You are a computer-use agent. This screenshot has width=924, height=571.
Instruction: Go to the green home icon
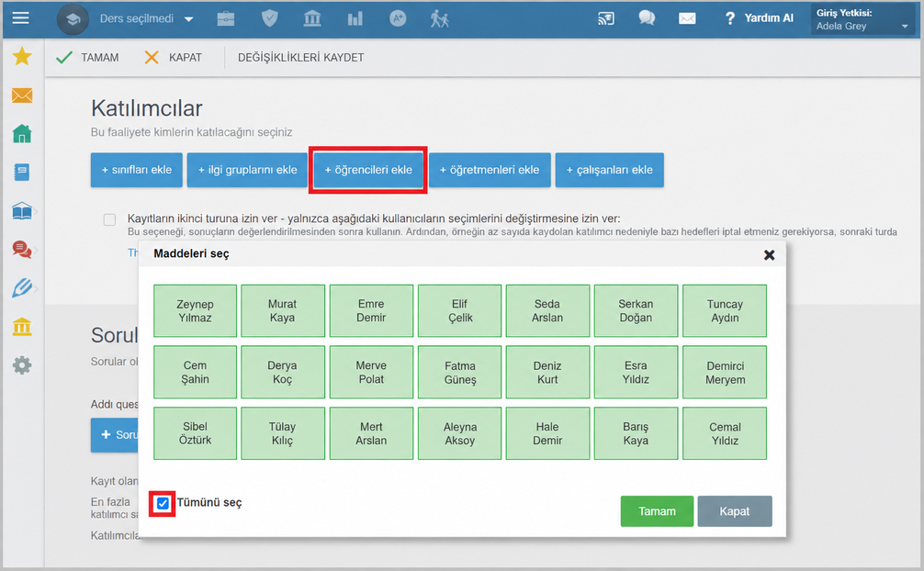click(22, 134)
